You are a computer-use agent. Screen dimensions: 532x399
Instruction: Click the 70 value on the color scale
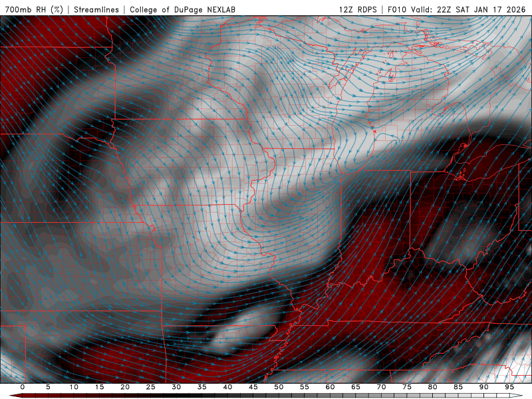(381, 387)
